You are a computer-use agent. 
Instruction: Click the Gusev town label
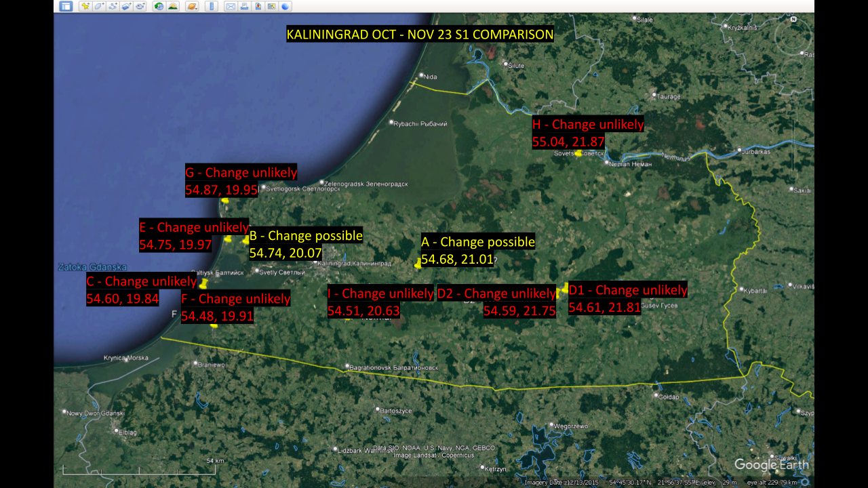[x=660, y=306]
